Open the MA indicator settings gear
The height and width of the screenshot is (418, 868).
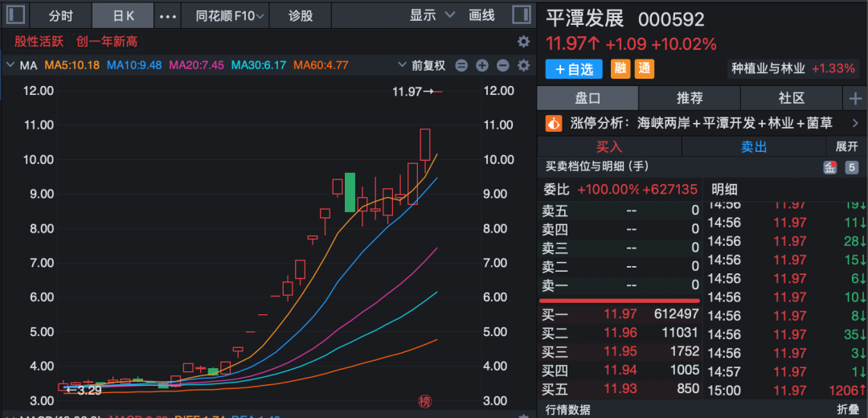(523, 65)
